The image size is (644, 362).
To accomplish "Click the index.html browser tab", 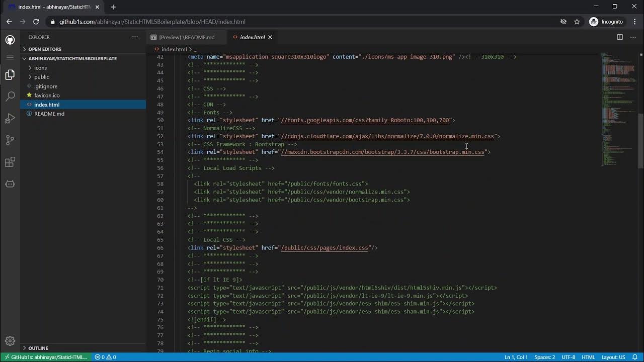I will [x=54, y=7].
